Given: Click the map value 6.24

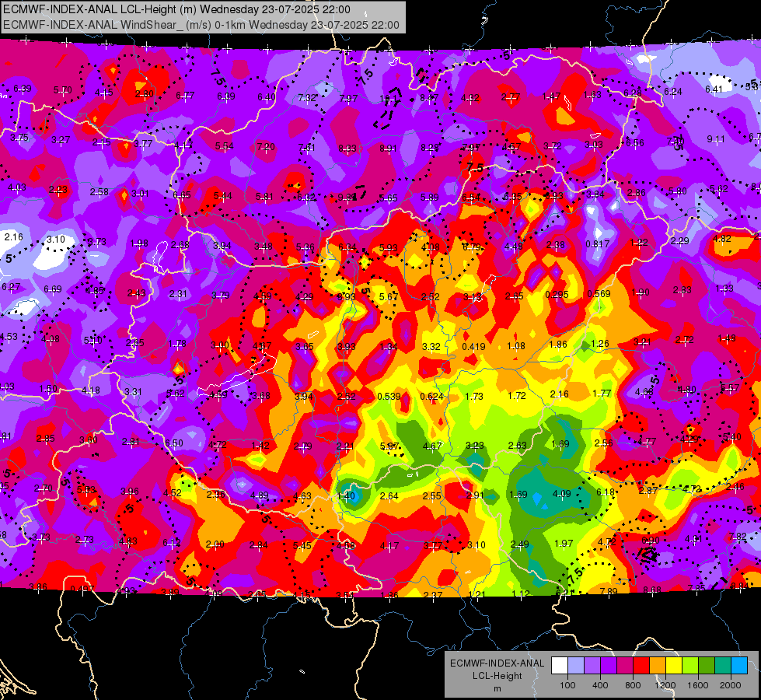Looking at the screenshot, I should click(x=672, y=92).
